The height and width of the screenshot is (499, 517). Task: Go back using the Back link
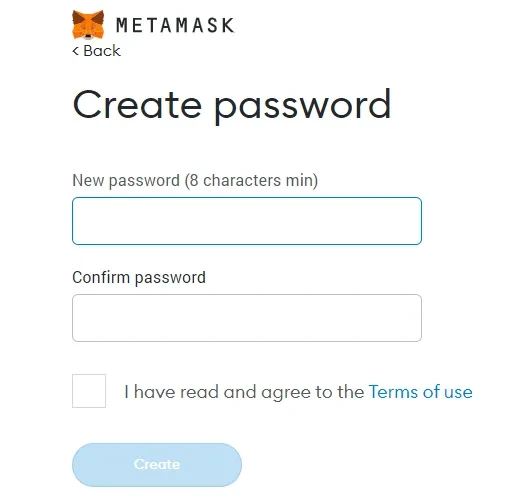(x=97, y=51)
